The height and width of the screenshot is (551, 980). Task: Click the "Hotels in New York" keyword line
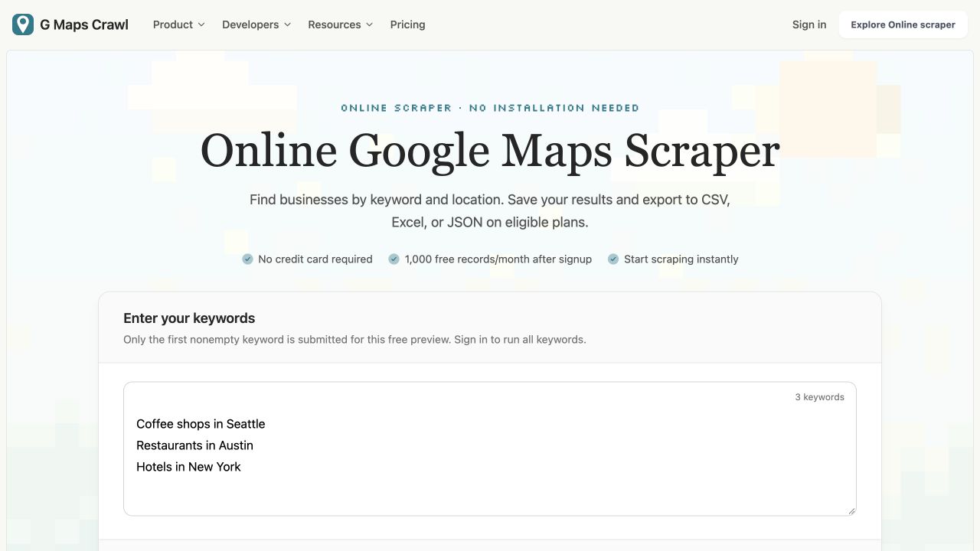188,467
